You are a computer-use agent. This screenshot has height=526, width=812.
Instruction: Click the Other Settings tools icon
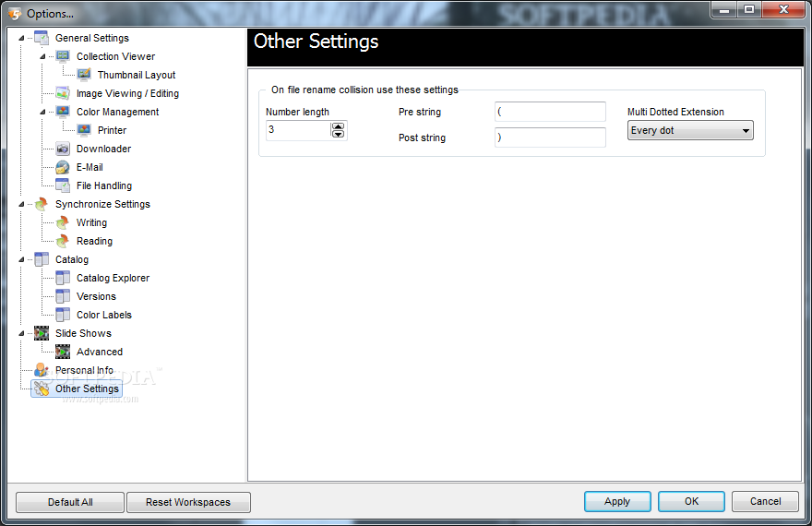[42, 389]
